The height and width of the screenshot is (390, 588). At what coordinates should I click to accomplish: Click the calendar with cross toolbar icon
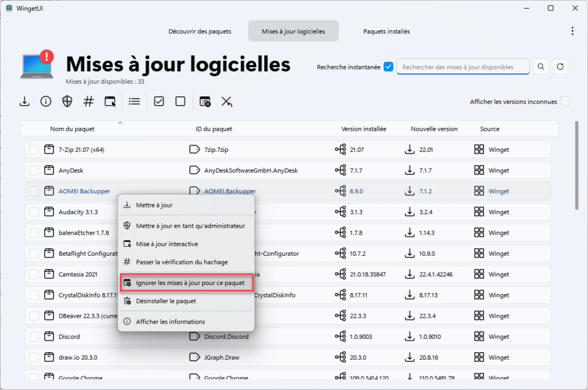[x=205, y=102]
